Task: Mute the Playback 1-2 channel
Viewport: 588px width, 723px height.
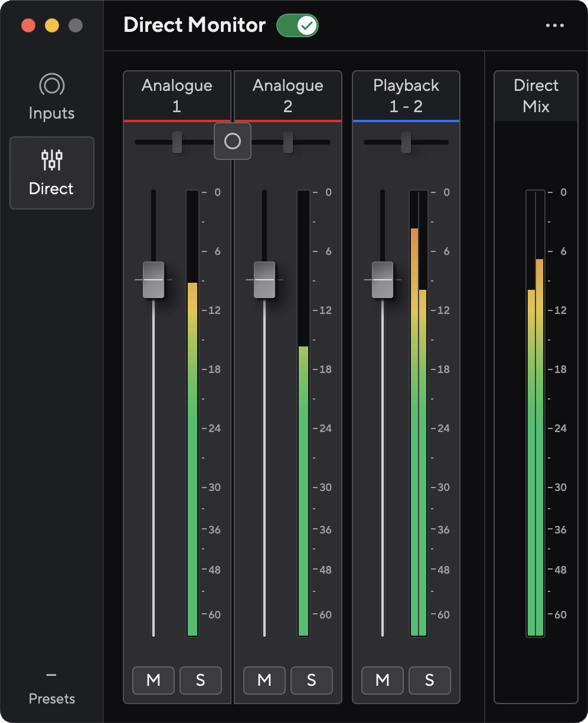Action: tap(382, 680)
